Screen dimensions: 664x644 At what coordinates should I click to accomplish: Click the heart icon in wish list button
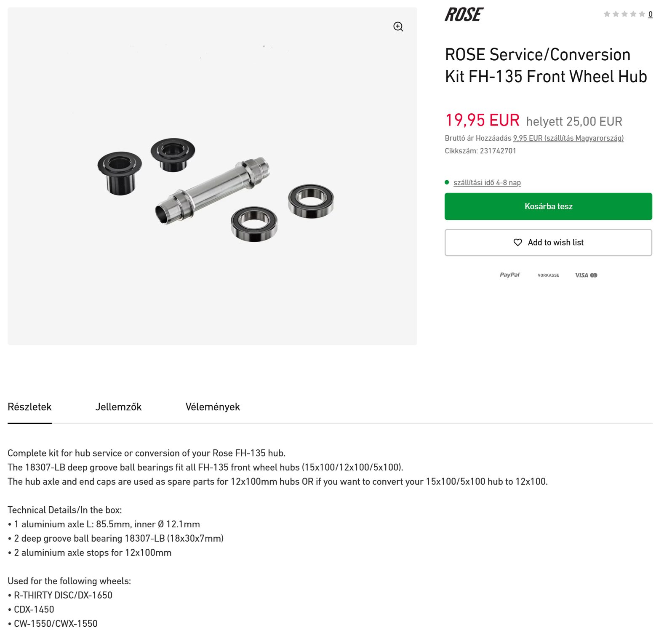pos(517,242)
